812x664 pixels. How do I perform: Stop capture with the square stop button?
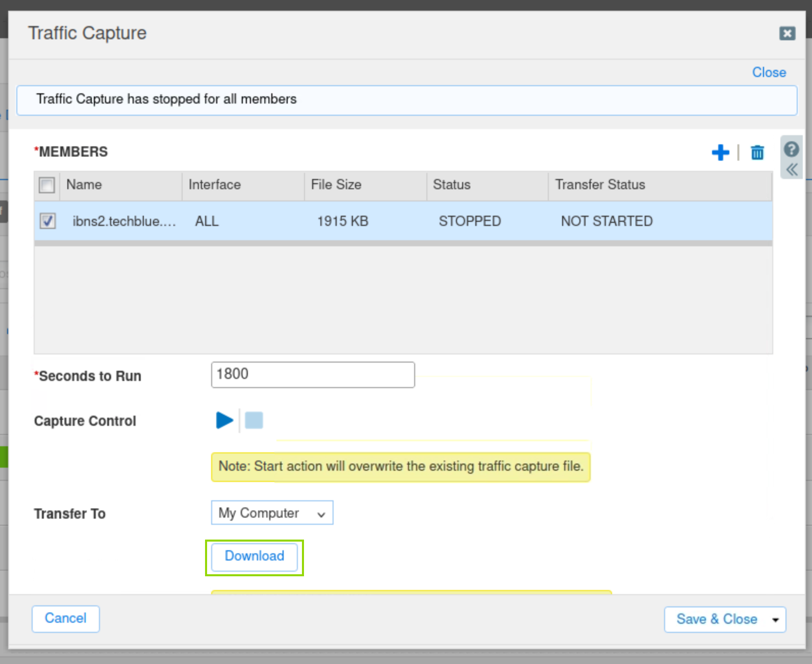coord(254,421)
